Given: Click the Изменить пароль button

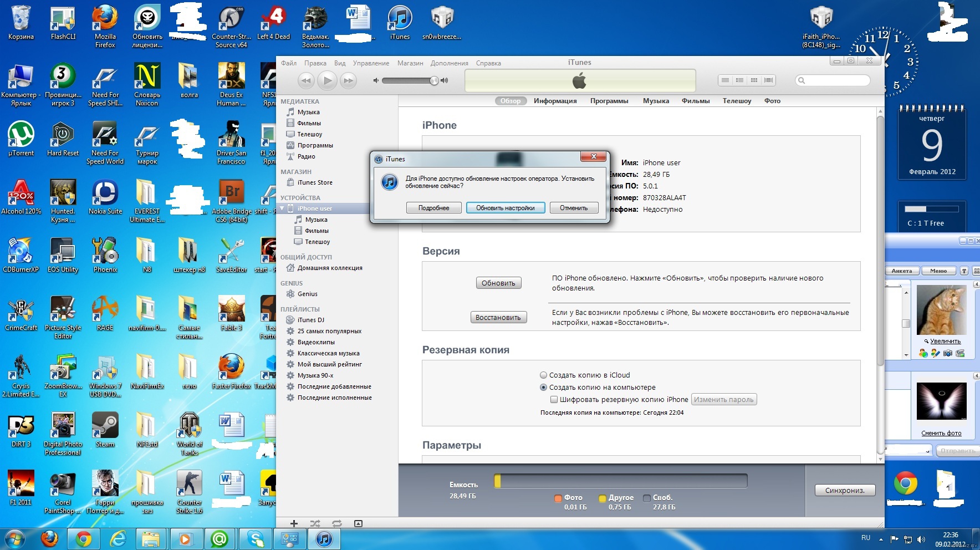Looking at the screenshot, I should click(x=724, y=400).
